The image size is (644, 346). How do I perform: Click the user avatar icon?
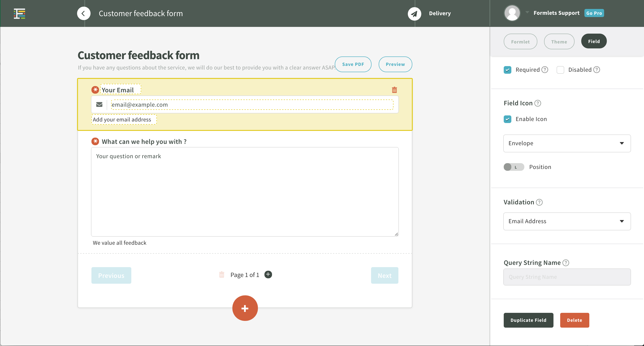coord(512,13)
